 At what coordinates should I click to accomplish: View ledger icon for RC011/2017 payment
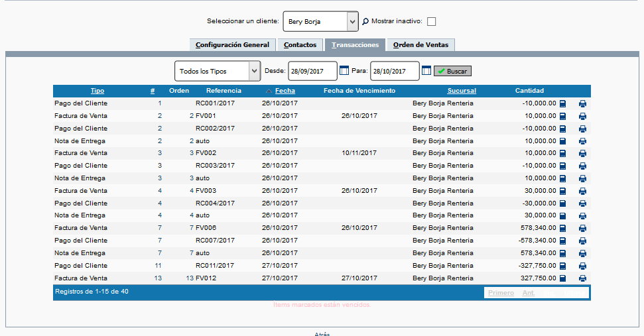[x=562, y=266]
